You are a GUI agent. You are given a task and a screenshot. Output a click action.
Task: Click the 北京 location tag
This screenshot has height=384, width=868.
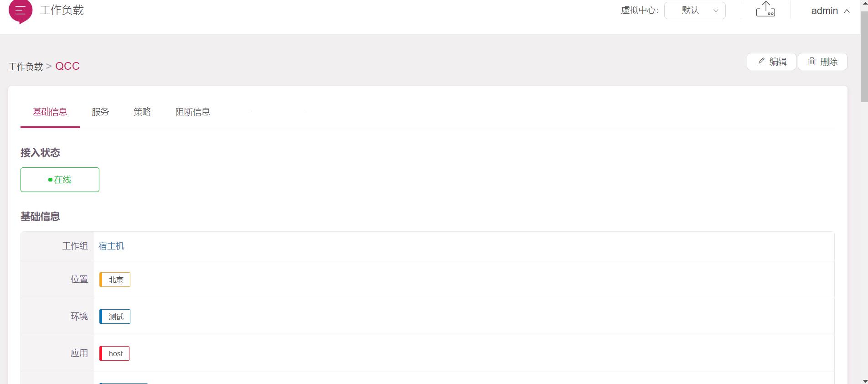[115, 280]
